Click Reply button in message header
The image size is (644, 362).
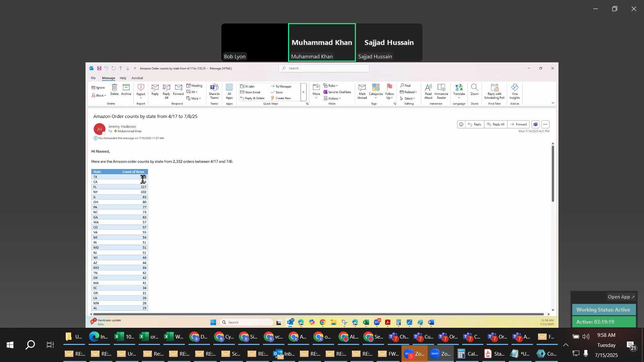[475, 124]
